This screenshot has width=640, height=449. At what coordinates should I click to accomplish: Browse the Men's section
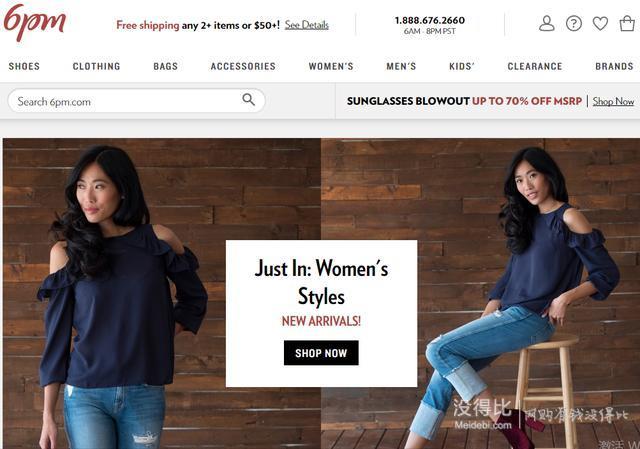click(x=401, y=66)
